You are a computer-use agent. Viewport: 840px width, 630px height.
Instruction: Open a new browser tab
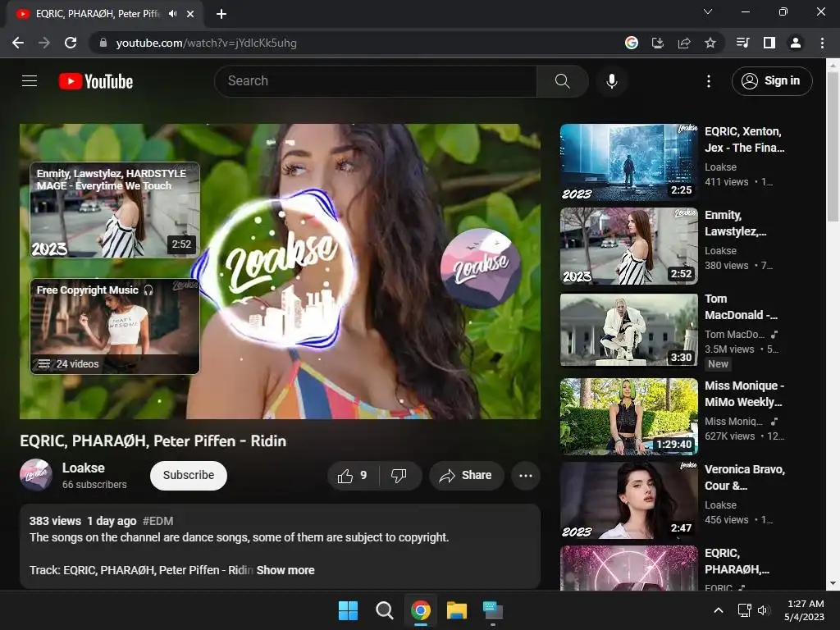click(221, 14)
